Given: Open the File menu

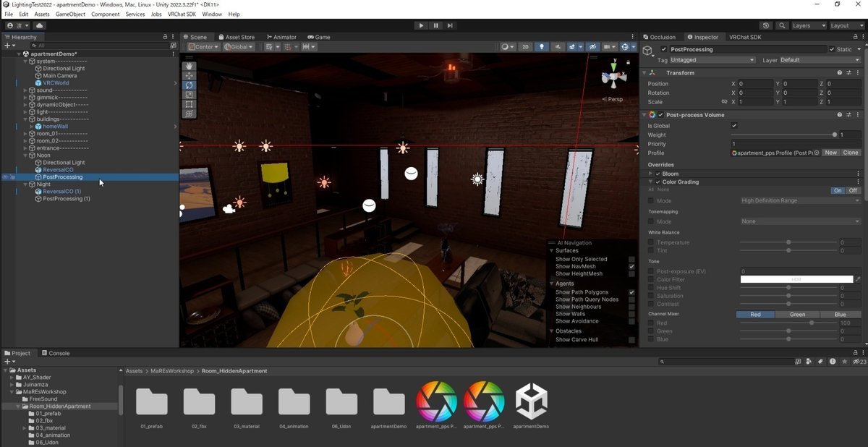Looking at the screenshot, I should coord(9,14).
